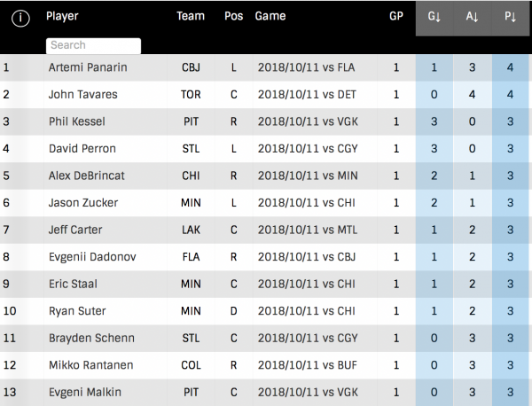The height and width of the screenshot is (406, 532).
Task: Sort by the Team column header
Action: point(190,16)
